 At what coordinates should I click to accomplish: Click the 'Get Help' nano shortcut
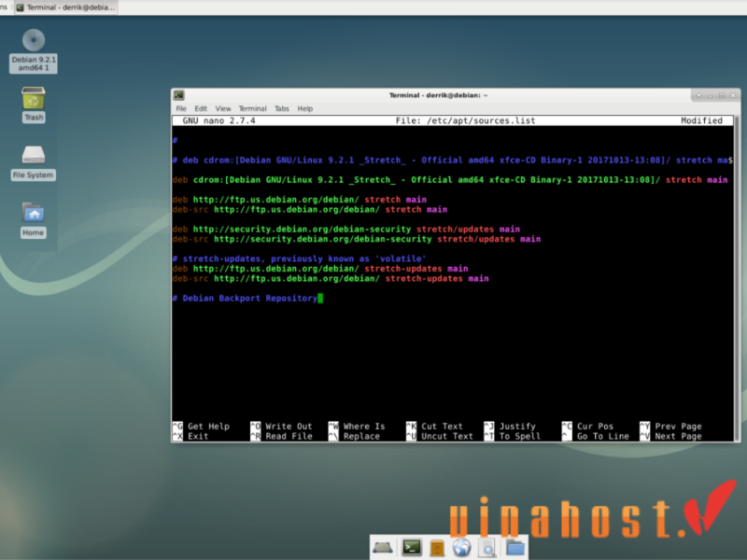201,427
